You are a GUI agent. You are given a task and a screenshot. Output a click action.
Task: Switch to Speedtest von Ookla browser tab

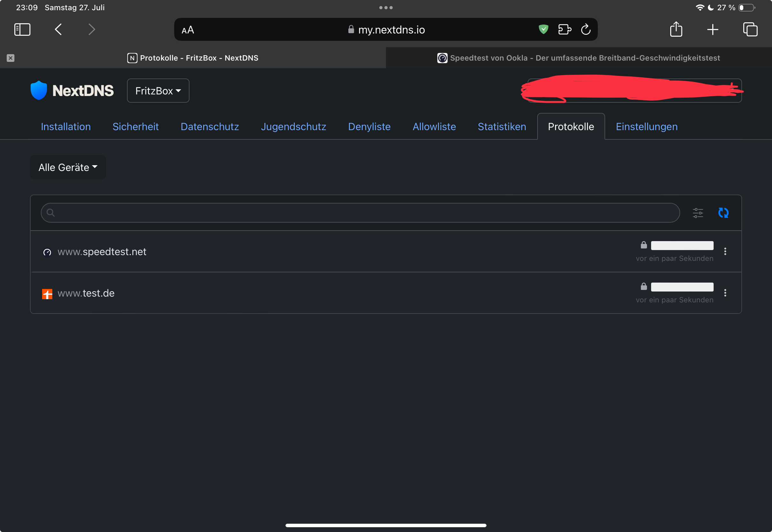click(x=578, y=58)
